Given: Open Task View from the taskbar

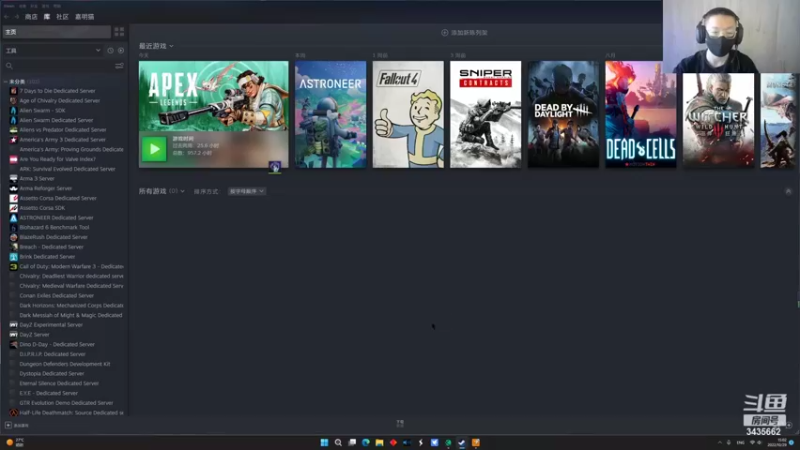Looking at the screenshot, I should (x=352, y=442).
